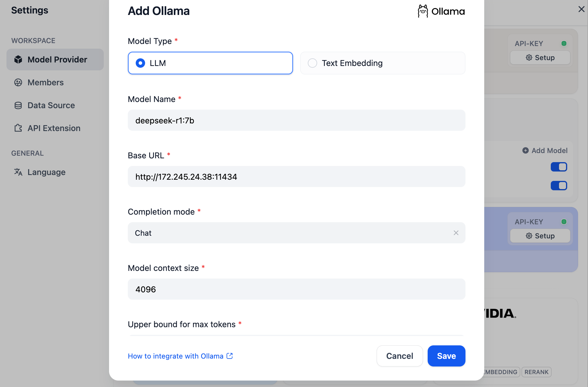Screen dimensions: 588x387
Task: Click the plus icon beside Add Model
Action: pyautogui.click(x=525, y=150)
